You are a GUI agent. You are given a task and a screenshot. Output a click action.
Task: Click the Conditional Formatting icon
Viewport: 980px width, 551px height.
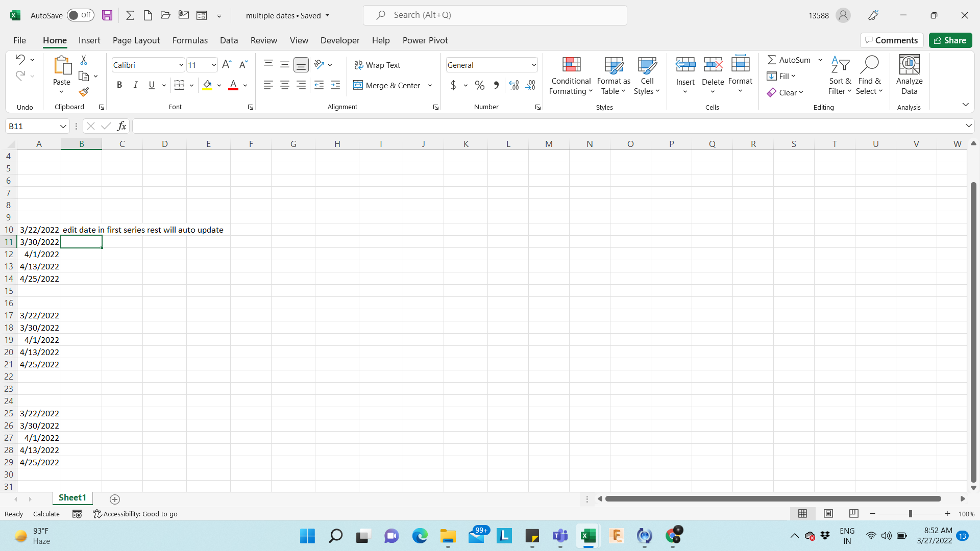tap(571, 65)
